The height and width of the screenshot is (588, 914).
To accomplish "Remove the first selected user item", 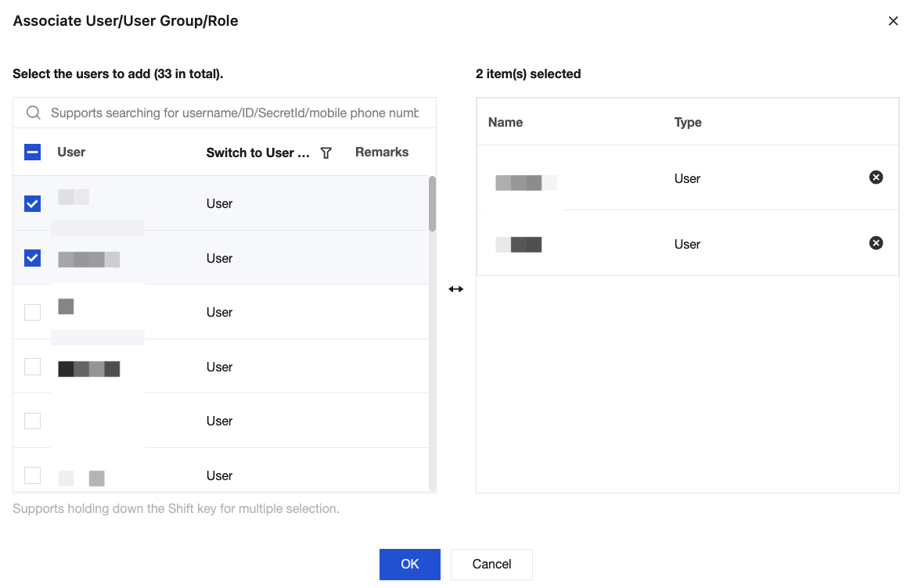I will 876,177.
